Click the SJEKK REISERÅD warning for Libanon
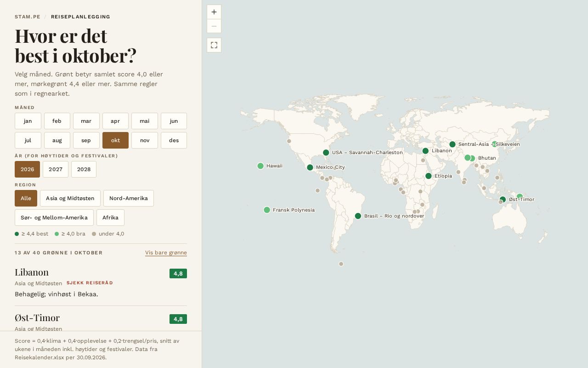This screenshot has width=588, height=368. tap(90, 283)
